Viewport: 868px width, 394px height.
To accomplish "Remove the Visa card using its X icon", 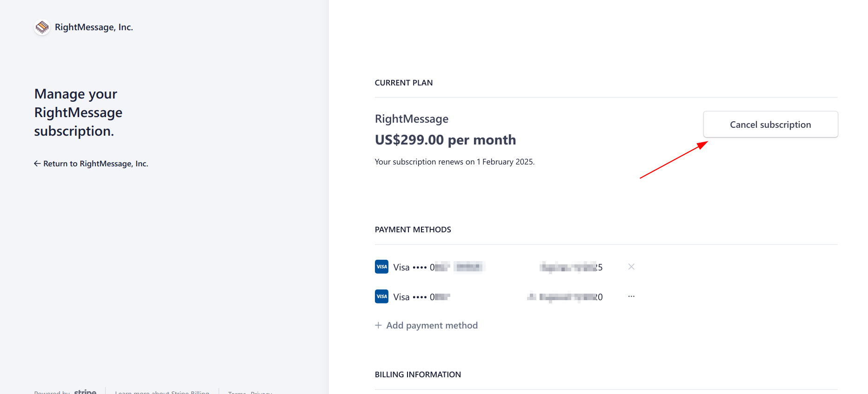I will pos(631,267).
